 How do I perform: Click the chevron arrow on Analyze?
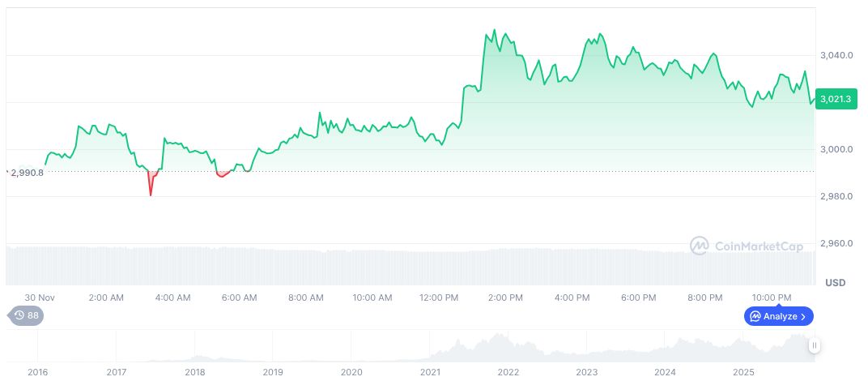click(x=803, y=316)
